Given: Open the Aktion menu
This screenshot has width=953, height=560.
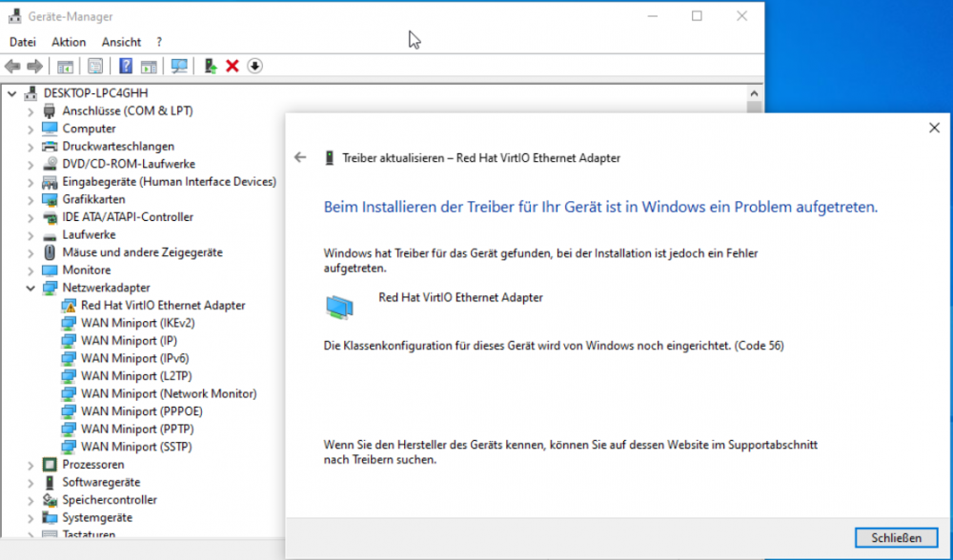Looking at the screenshot, I should (x=69, y=42).
